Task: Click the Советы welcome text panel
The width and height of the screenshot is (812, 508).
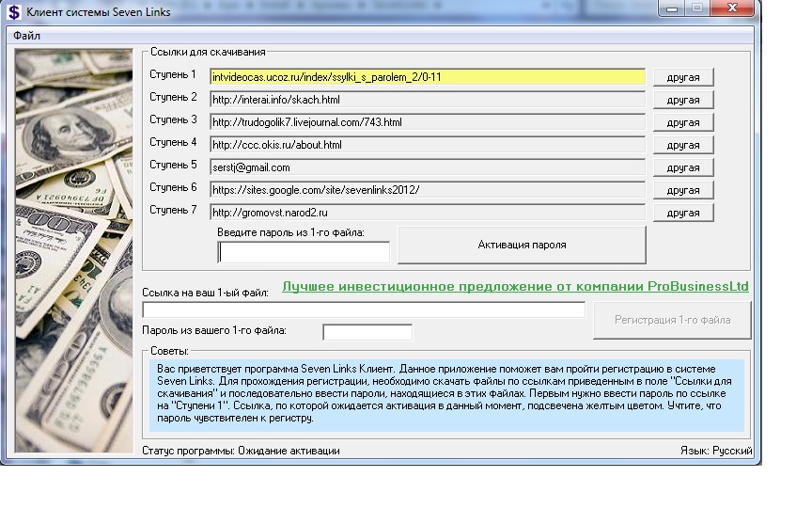Action: pos(447,395)
